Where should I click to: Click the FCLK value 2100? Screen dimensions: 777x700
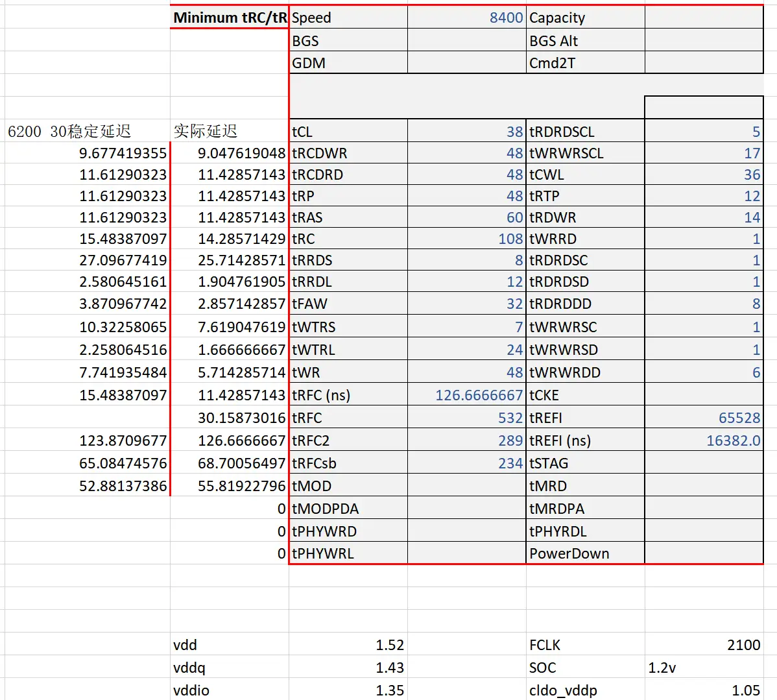click(704, 644)
